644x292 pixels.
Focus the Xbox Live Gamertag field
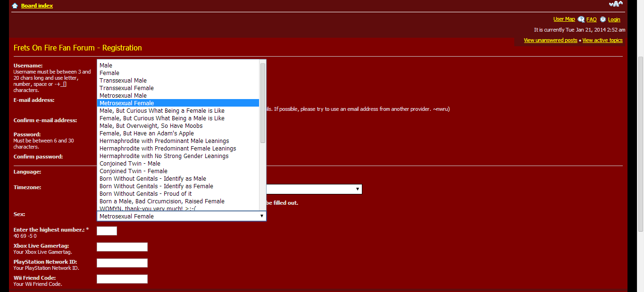pos(122,247)
